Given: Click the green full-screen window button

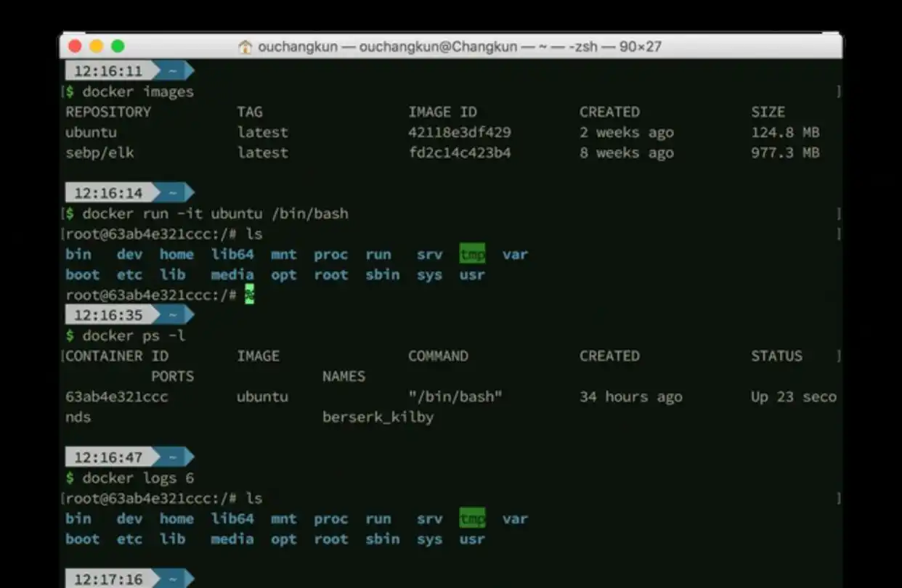Looking at the screenshot, I should click(118, 46).
